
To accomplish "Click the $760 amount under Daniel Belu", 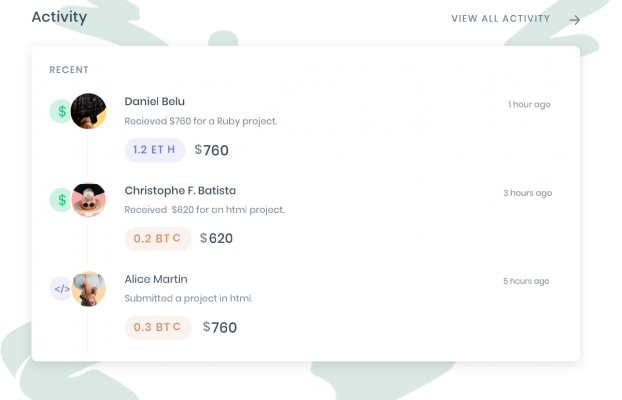I will [x=211, y=150].
